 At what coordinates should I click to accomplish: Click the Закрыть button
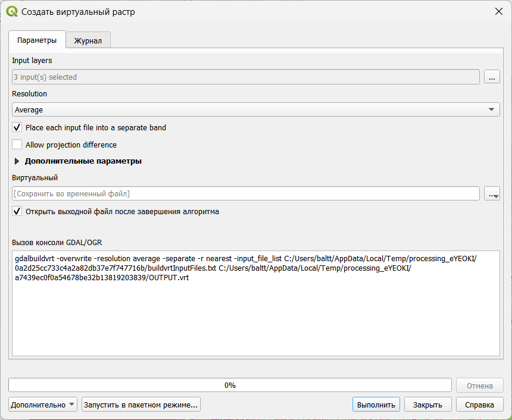tap(427, 405)
